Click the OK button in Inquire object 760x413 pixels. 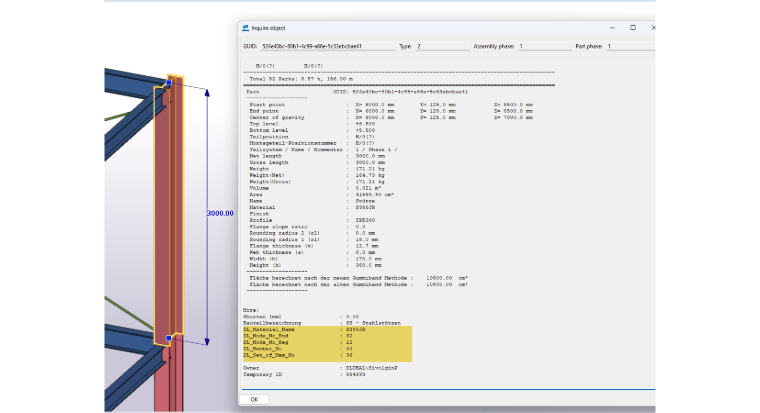click(x=254, y=399)
